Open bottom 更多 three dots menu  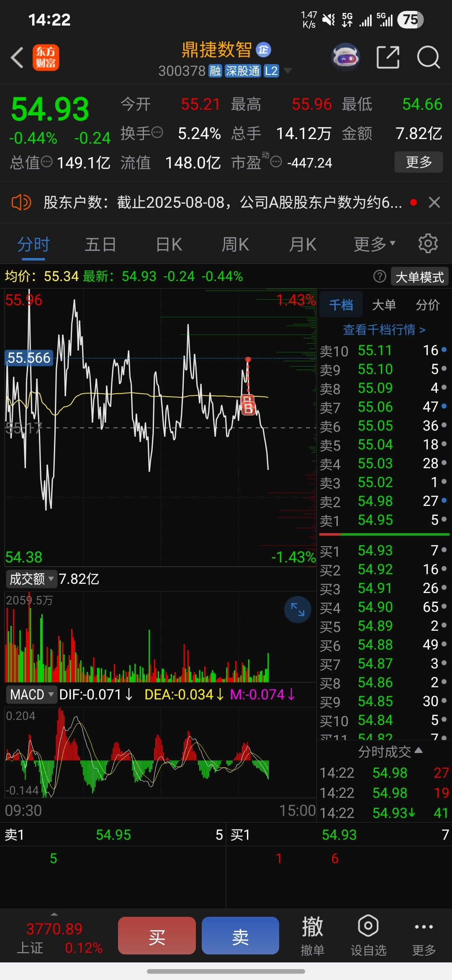(424, 936)
